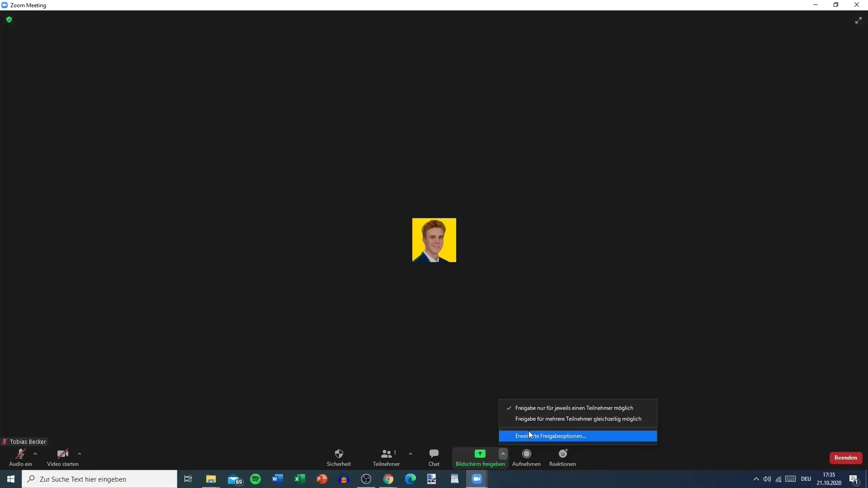868x488 pixels.
Task: Open the Chat panel
Action: click(434, 457)
